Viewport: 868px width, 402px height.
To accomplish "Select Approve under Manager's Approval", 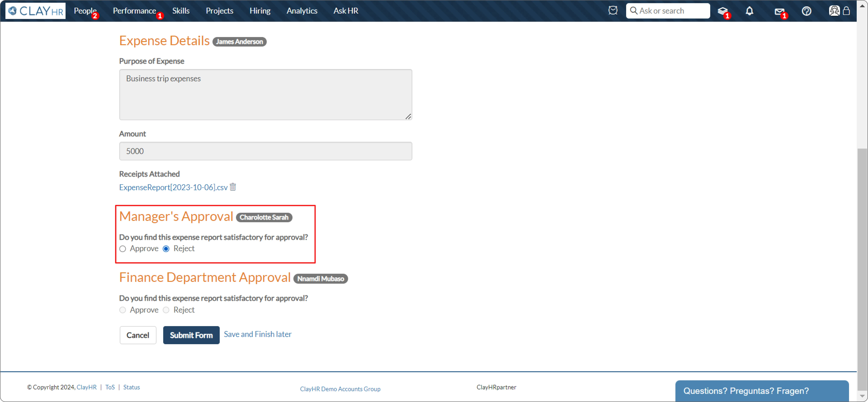I will click(x=123, y=249).
